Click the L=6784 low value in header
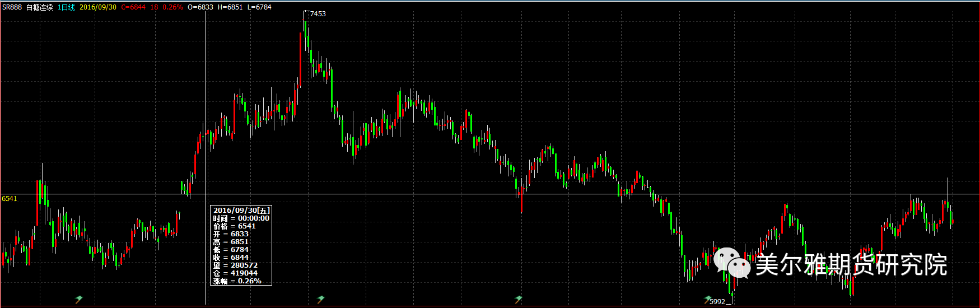This screenshot has width=980, height=308. [x=259, y=7]
